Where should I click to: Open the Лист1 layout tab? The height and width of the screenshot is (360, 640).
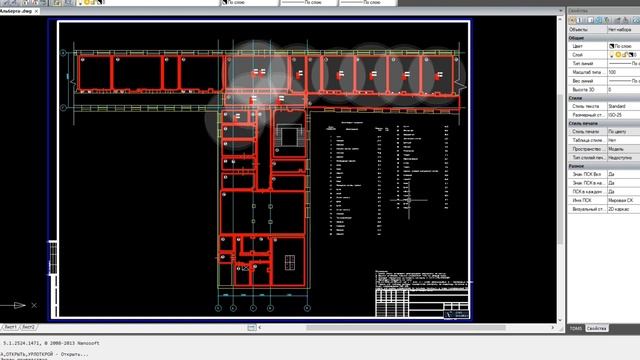coord(10,327)
